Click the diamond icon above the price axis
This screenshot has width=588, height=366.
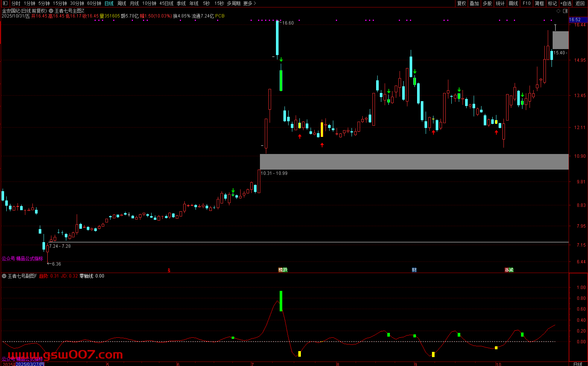click(x=558, y=11)
